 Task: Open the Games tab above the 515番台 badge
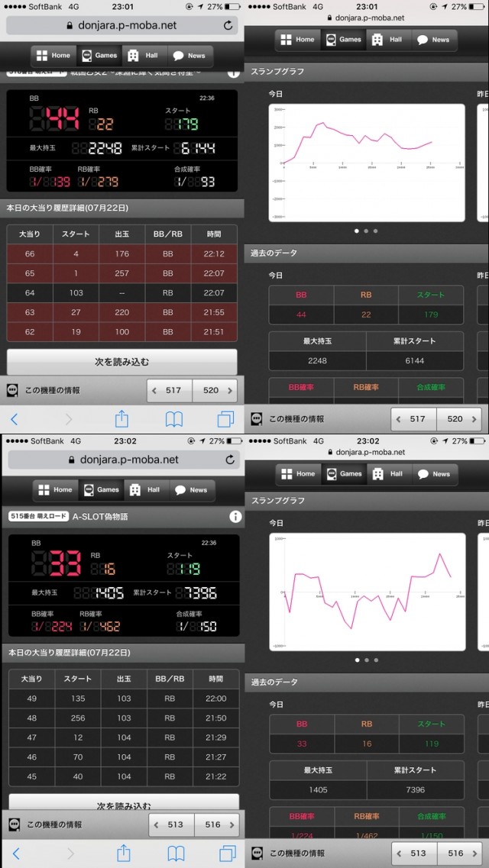pyautogui.click(x=99, y=490)
